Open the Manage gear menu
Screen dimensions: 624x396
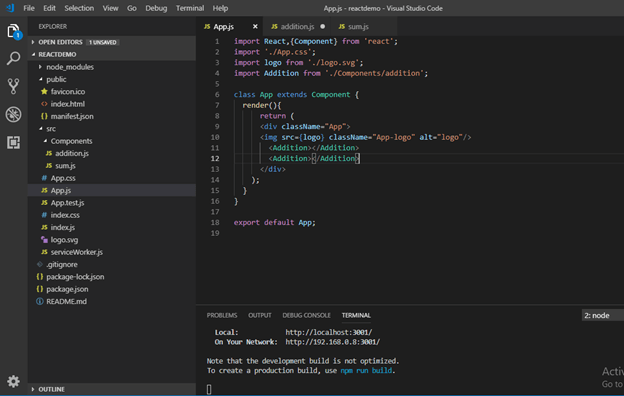coord(13,381)
